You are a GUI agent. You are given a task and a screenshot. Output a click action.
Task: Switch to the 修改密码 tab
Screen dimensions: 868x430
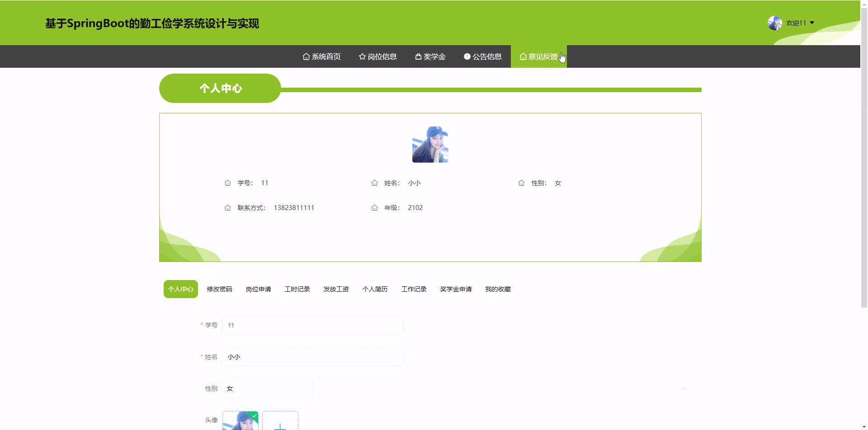pos(220,289)
